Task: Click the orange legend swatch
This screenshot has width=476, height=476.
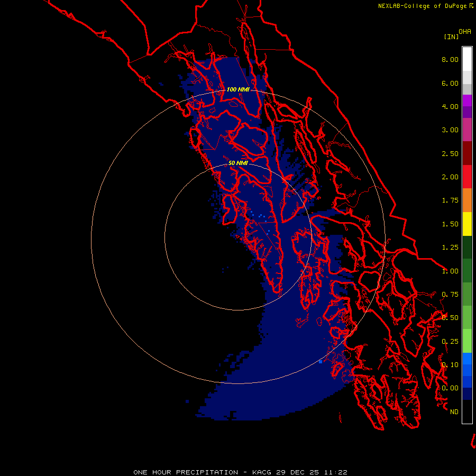Action: point(467,200)
